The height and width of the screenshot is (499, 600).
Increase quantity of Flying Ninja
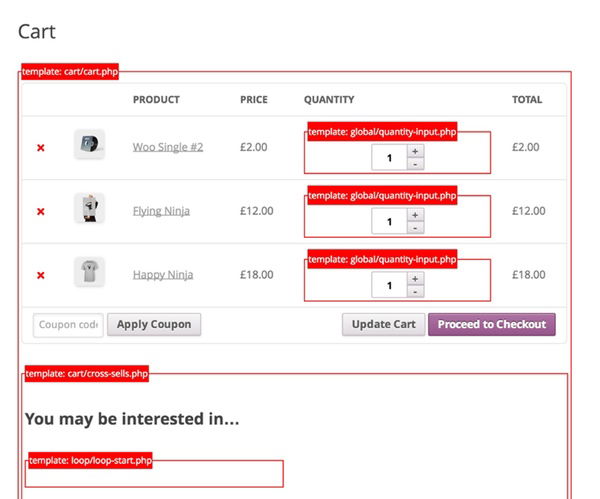(x=416, y=215)
